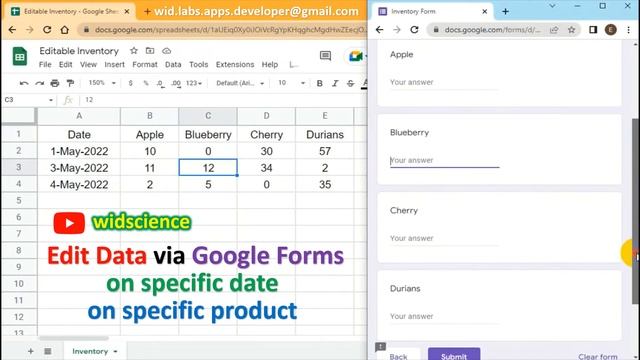640x360 pixels.
Task: Open the browser profile avatar
Action: pos(611,30)
